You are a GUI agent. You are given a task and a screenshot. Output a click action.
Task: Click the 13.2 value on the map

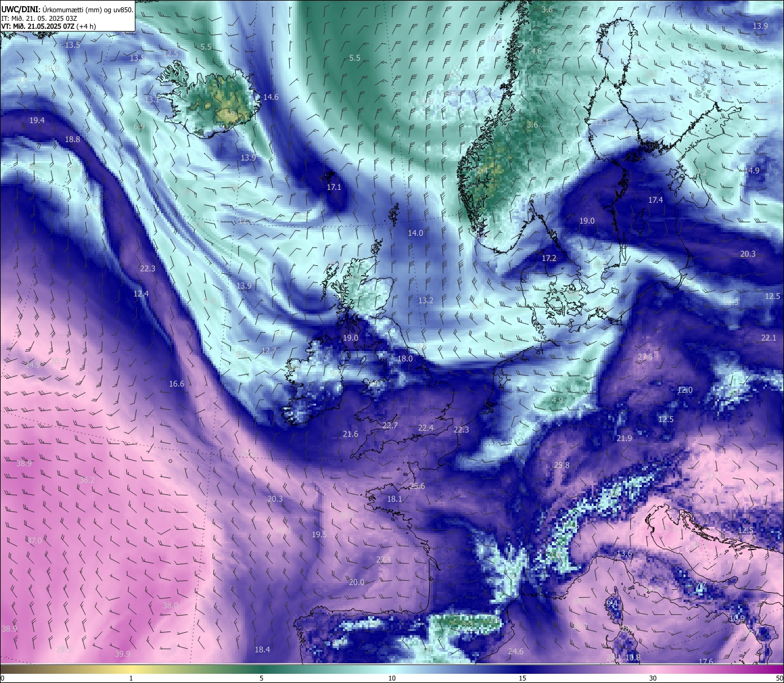[426, 301]
